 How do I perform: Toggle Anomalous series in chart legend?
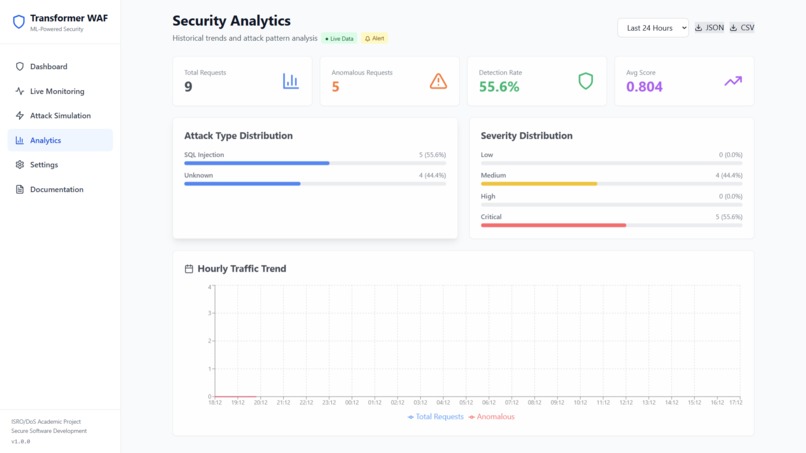[x=491, y=417]
